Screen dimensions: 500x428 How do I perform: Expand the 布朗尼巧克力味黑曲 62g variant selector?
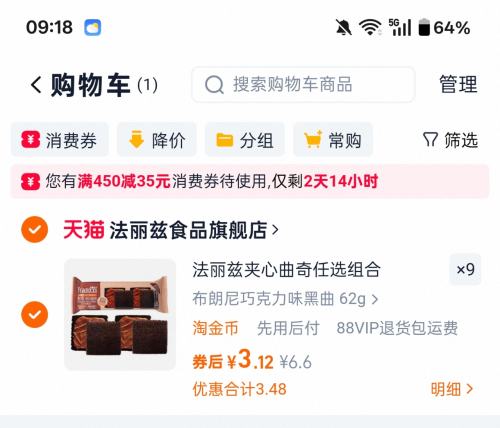(285, 299)
